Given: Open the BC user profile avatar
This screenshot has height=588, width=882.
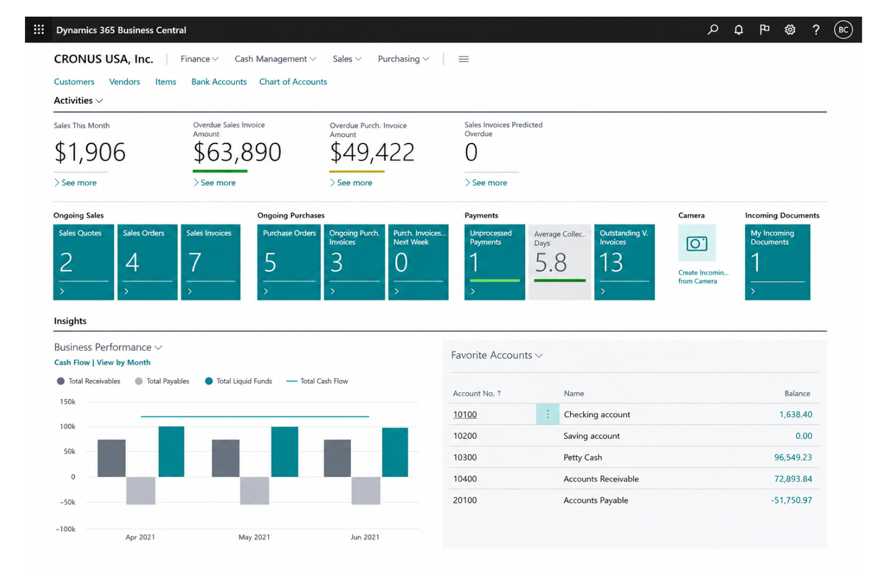Looking at the screenshot, I should click(x=843, y=29).
